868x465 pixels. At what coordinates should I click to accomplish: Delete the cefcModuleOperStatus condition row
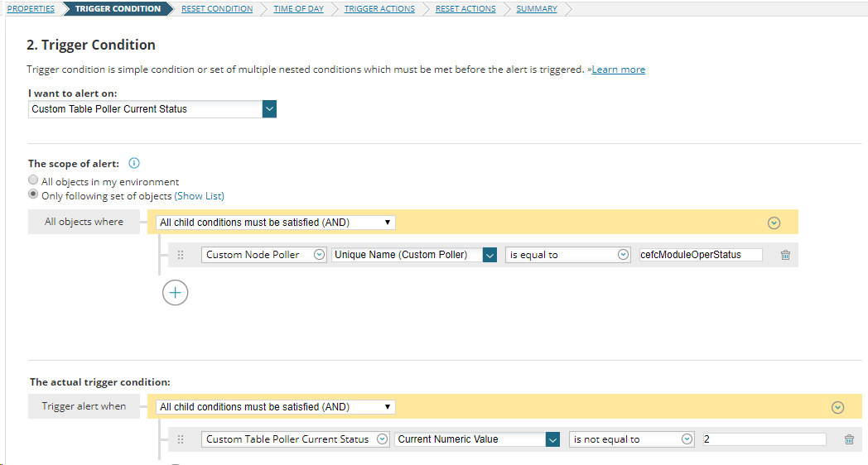785,255
